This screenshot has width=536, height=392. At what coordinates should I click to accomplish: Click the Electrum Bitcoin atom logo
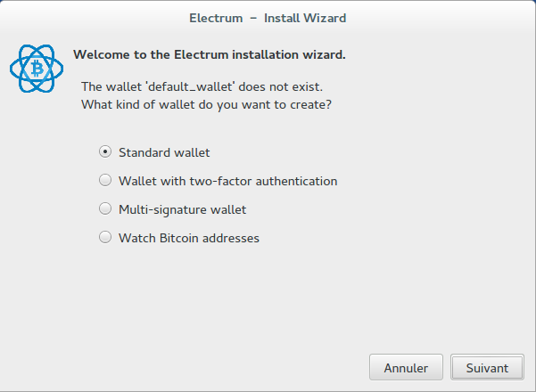point(34,68)
